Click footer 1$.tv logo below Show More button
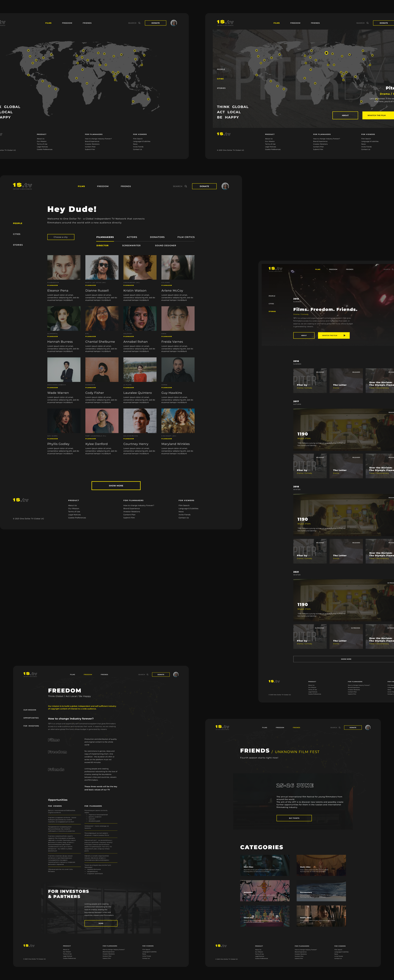The height and width of the screenshot is (980, 394). 21,500
